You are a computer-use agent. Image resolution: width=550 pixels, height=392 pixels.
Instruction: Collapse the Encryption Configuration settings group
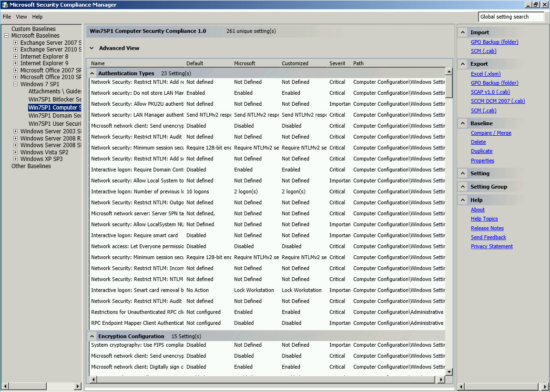pos(92,336)
